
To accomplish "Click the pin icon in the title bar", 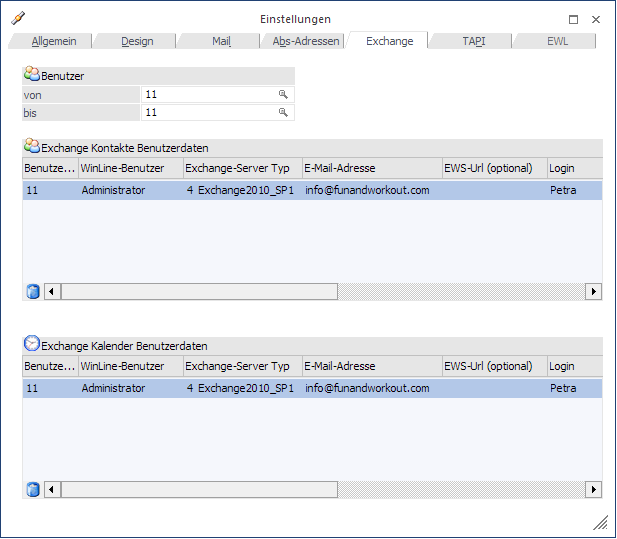I will (18, 18).
